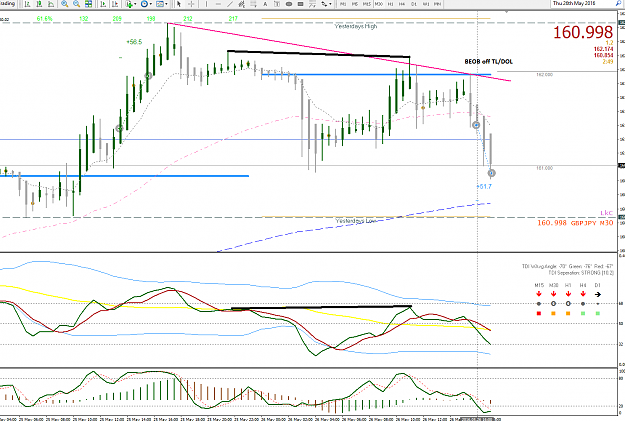
Task: Switch chart to M15 timeframe
Action: click(x=367, y=4)
